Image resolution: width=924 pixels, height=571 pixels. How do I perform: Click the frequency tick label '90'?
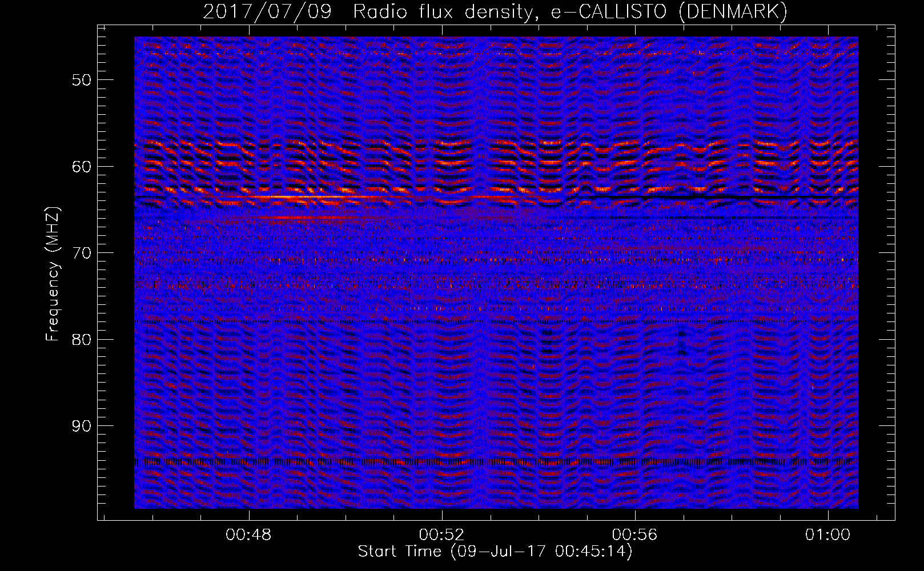tap(82, 427)
